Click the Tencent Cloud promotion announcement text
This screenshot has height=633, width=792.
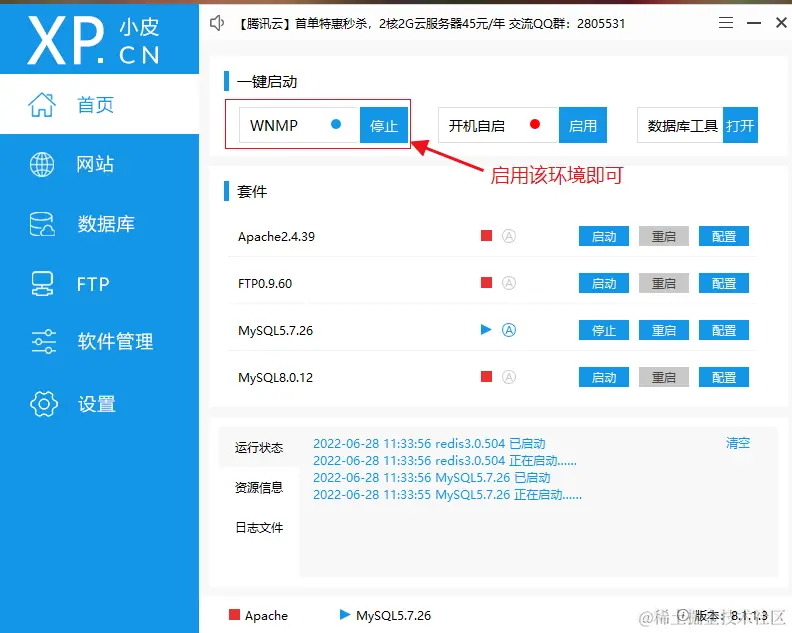point(431,23)
